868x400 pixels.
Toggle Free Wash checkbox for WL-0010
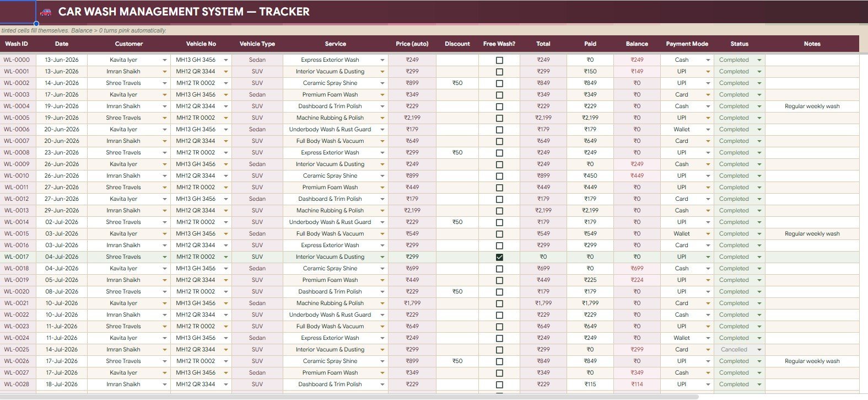(x=499, y=176)
